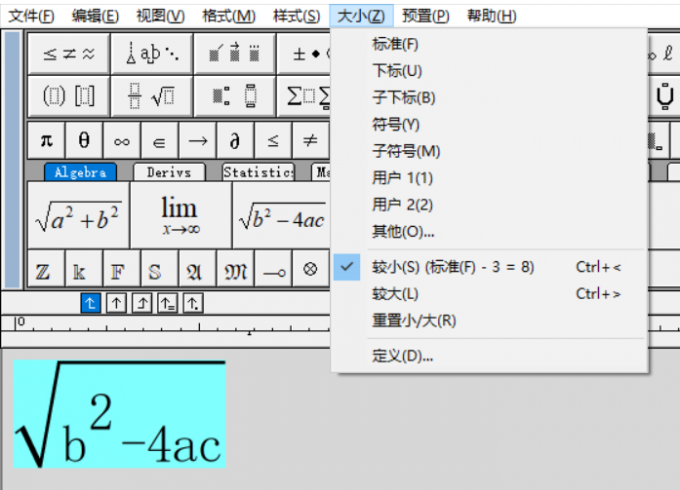The height and width of the screenshot is (490, 680).
Task: Insert the double-struck Z symbol
Action: pyautogui.click(x=46, y=268)
